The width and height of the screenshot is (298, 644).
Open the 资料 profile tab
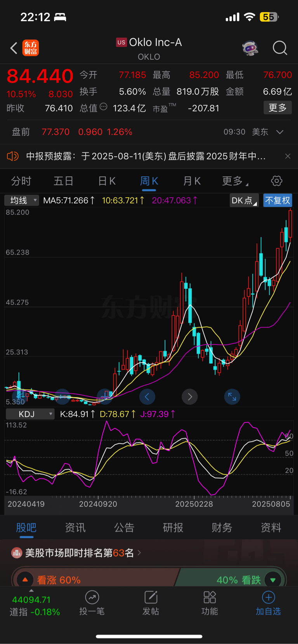[271, 527]
